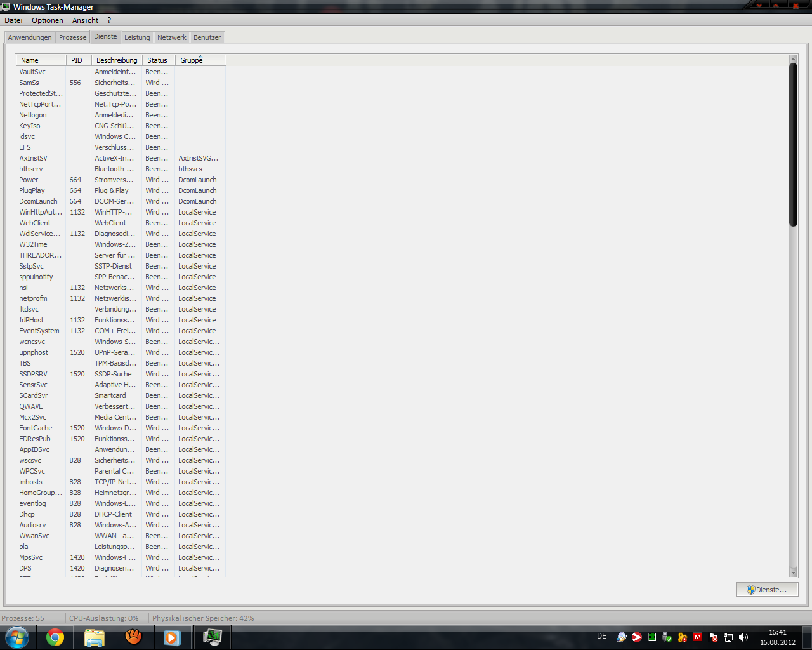Click the DE language indicator
Image resolution: width=812 pixels, height=650 pixels.
pos(602,636)
